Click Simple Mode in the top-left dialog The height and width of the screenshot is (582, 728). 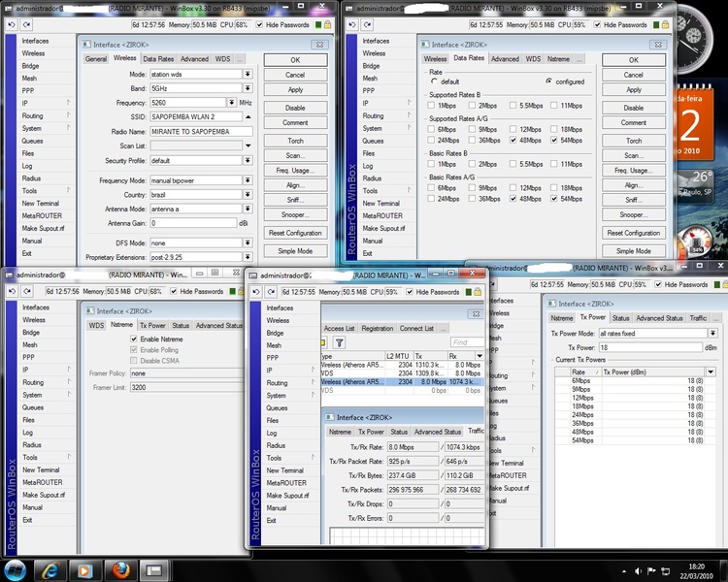pos(295,251)
